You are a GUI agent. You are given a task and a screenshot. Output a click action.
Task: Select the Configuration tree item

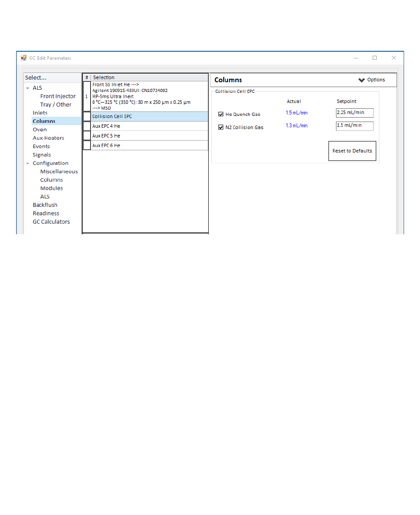50,163
